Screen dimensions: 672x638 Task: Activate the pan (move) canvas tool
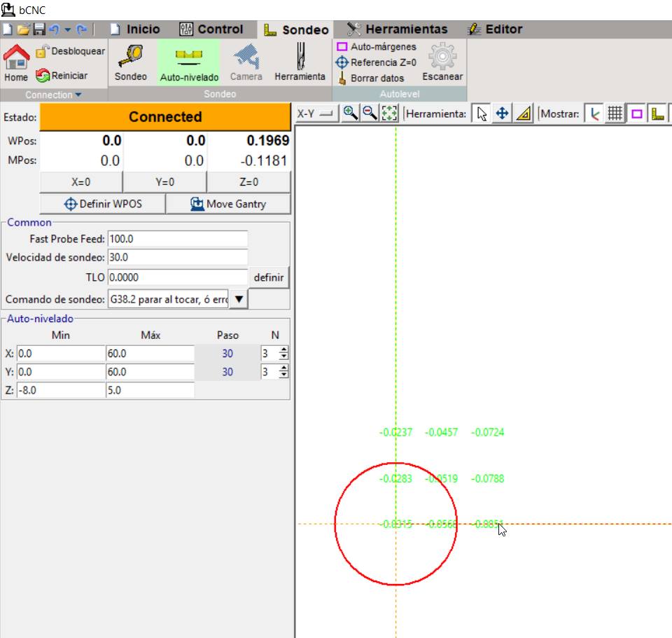click(503, 116)
